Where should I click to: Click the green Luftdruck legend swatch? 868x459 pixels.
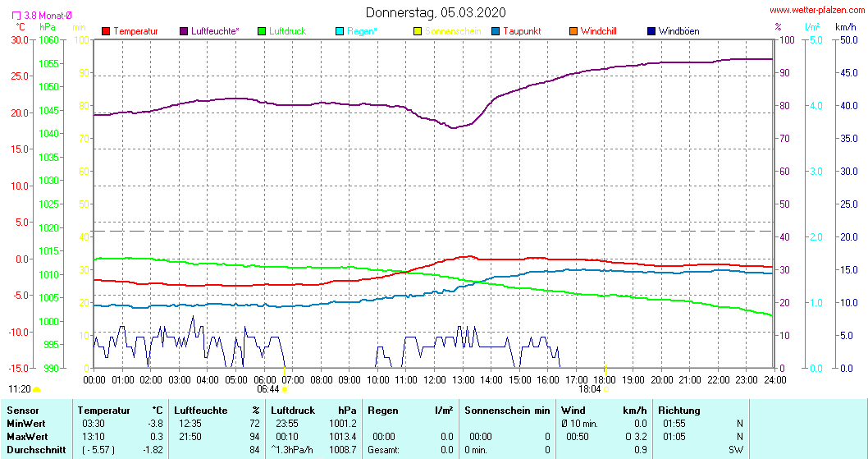[262, 31]
